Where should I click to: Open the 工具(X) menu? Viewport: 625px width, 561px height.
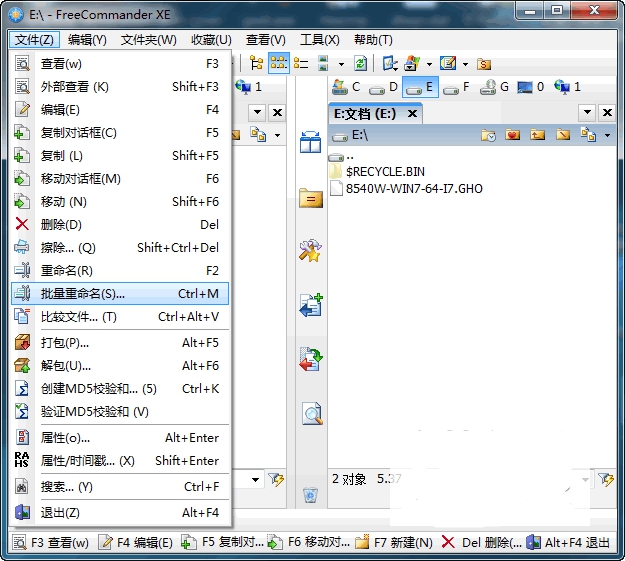(x=320, y=39)
